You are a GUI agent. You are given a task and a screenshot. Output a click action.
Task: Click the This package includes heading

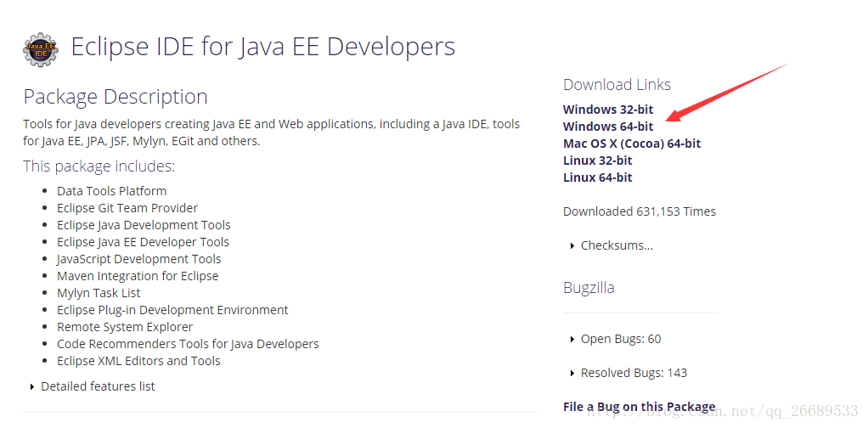99,166
